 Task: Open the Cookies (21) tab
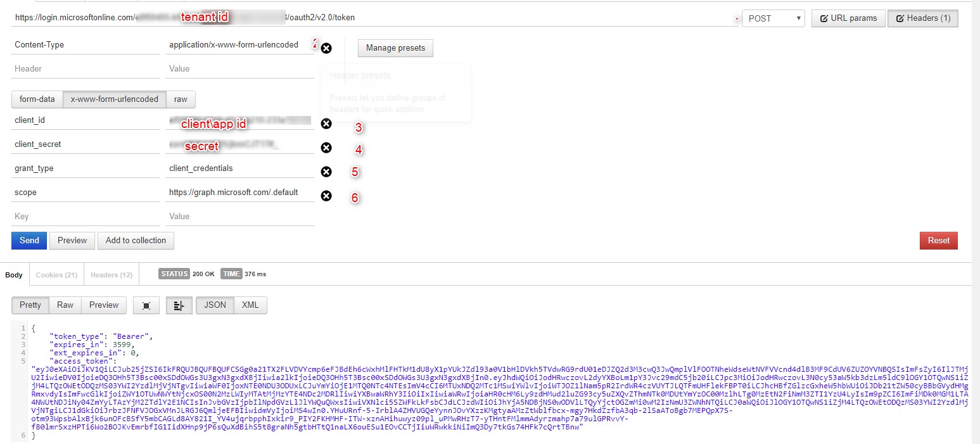(56, 275)
